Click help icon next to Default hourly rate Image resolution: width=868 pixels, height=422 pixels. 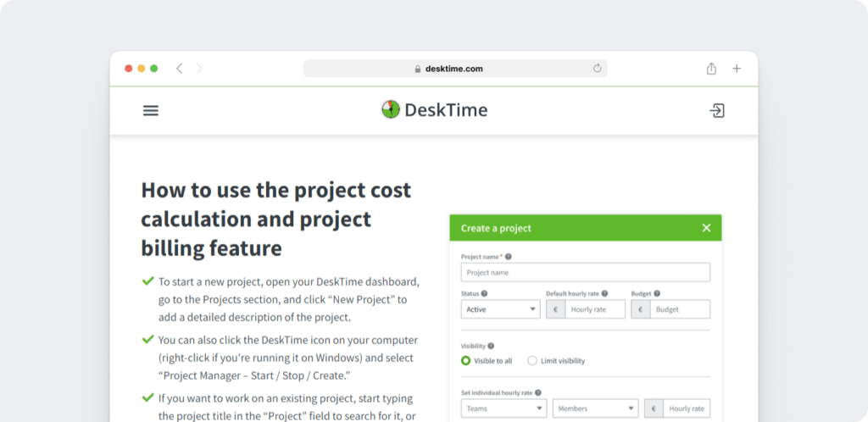604,294
